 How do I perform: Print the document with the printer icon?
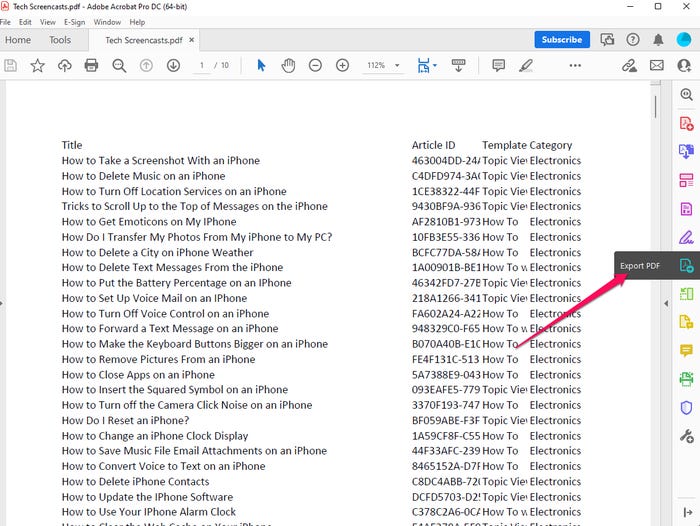pyautogui.click(x=92, y=66)
